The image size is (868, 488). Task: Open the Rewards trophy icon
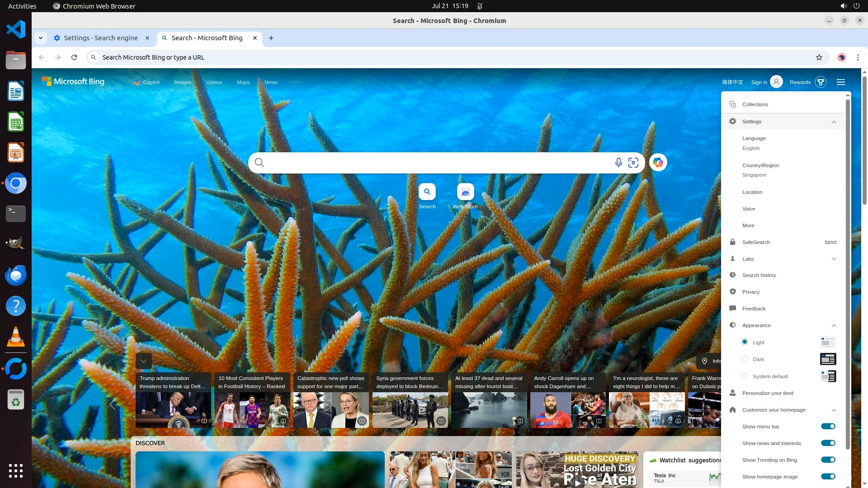(821, 82)
